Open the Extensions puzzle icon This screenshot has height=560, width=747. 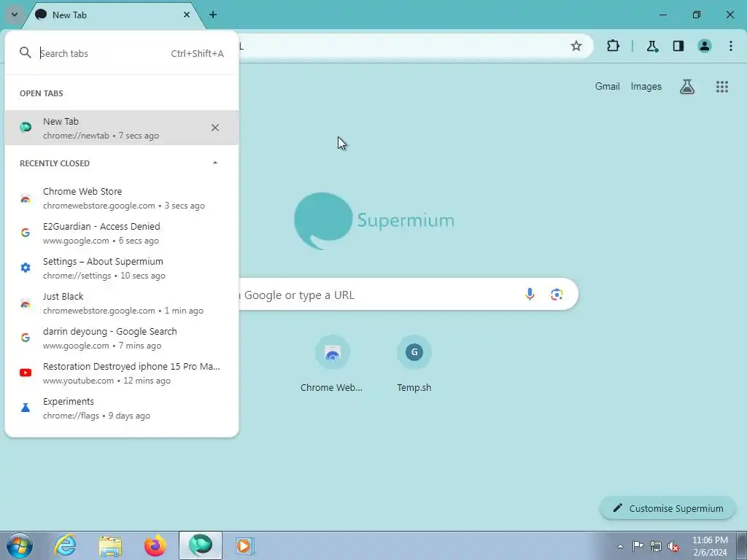pos(613,46)
